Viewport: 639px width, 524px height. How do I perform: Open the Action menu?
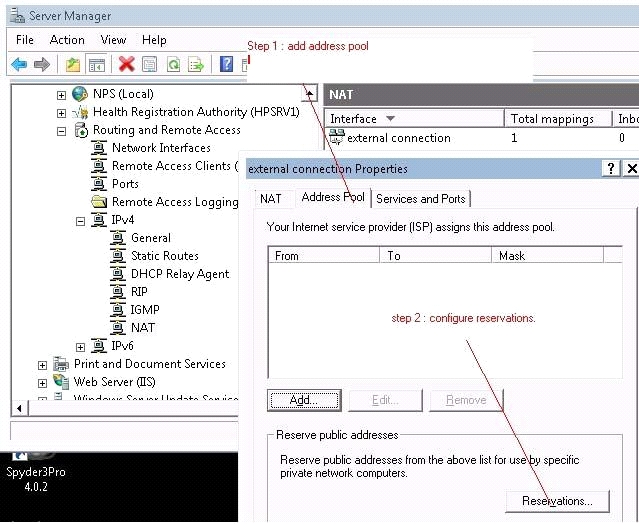click(67, 40)
